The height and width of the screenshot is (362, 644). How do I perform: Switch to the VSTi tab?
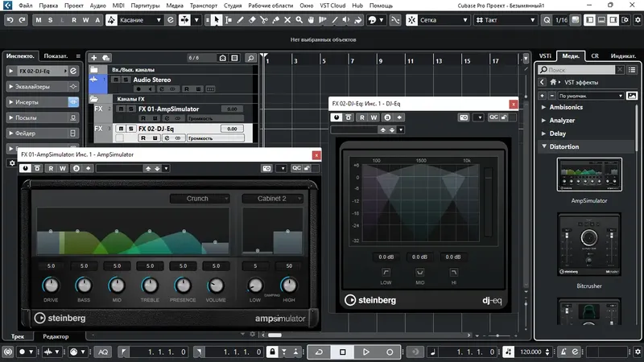click(x=545, y=56)
